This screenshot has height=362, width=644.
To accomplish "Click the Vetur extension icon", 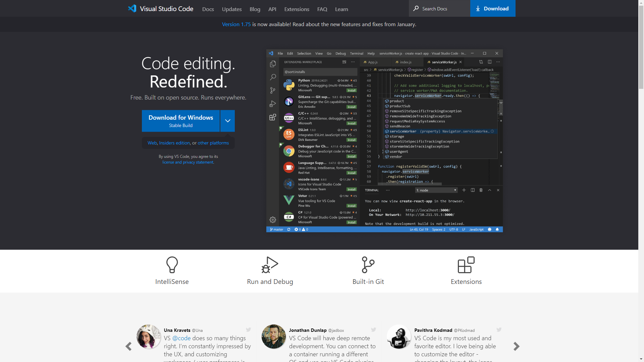I will [x=289, y=200].
